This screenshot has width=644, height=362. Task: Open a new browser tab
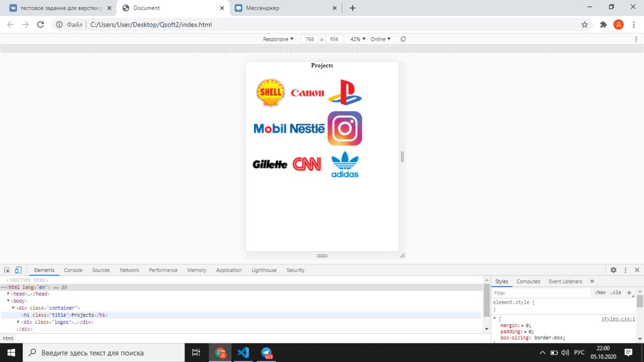pyautogui.click(x=352, y=8)
